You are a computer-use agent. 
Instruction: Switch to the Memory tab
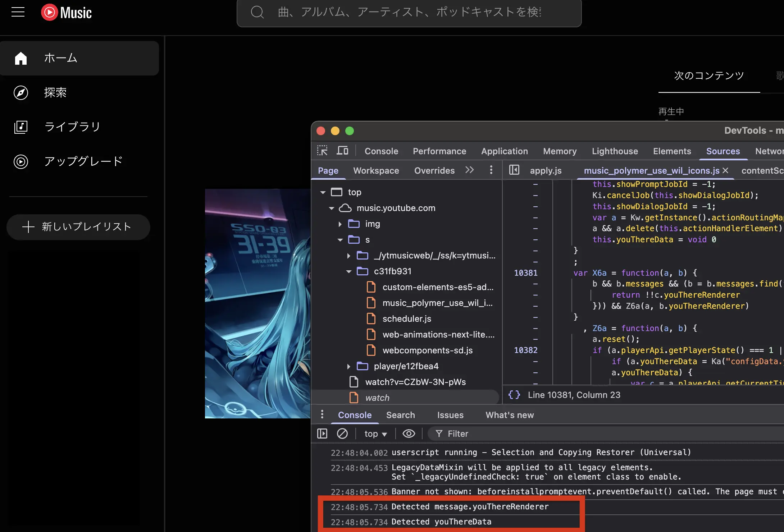560,151
